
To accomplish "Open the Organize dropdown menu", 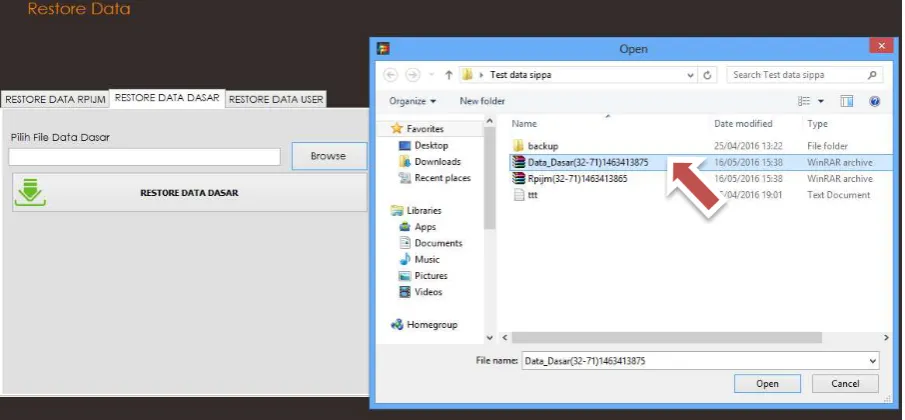I will pyautogui.click(x=413, y=102).
